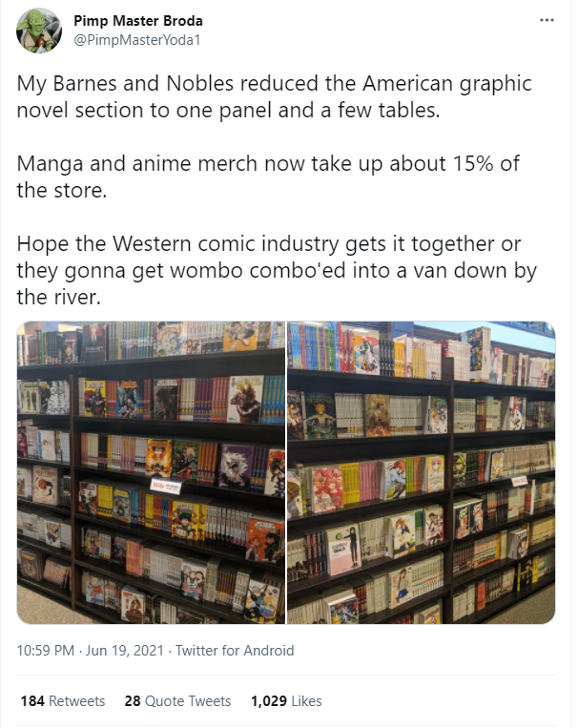The height and width of the screenshot is (728, 578).
Task: View the 184 Retweets list
Action: 63,700
